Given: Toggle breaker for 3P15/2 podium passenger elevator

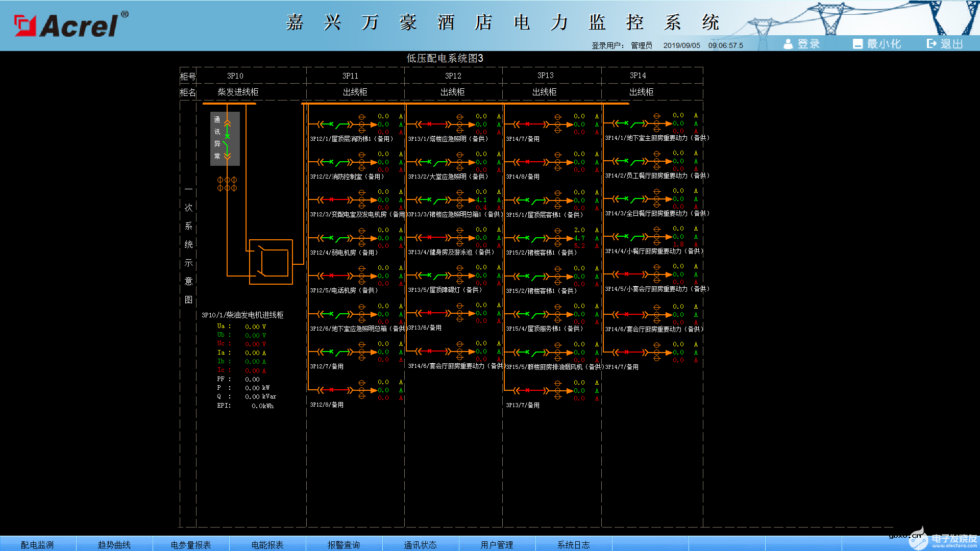Looking at the screenshot, I should click(x=530, y=238).
